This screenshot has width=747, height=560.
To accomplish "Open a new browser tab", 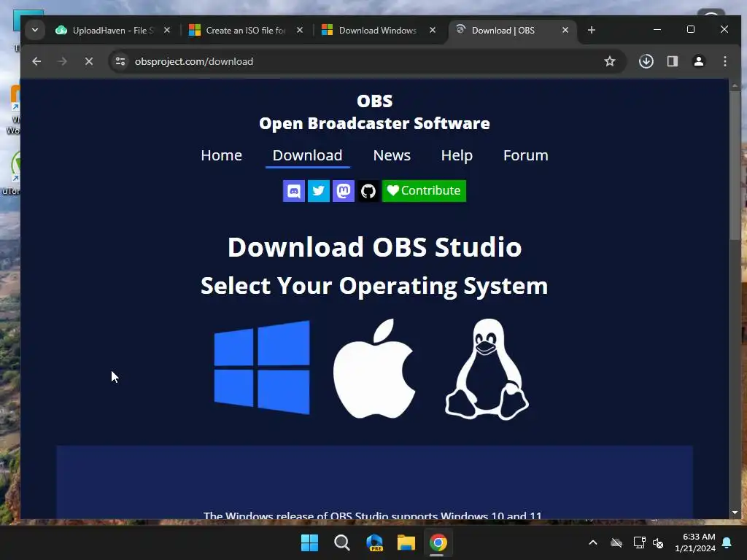I will point(591,30).
